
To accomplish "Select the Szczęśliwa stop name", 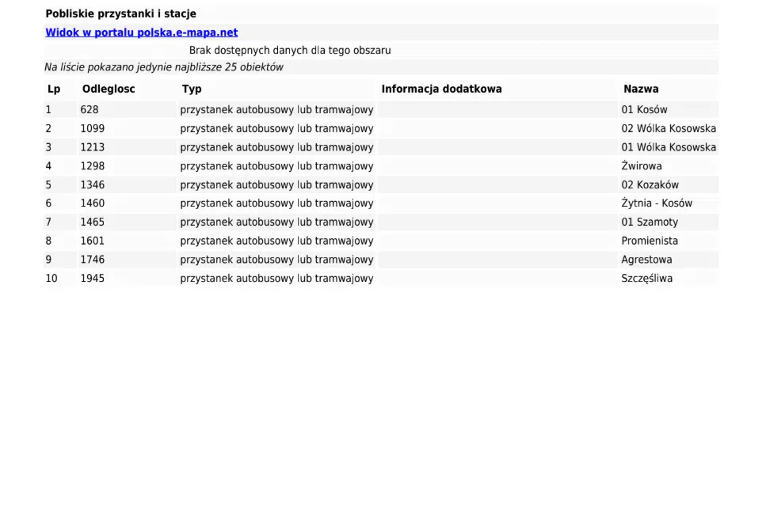I will (x=646, y=279).
